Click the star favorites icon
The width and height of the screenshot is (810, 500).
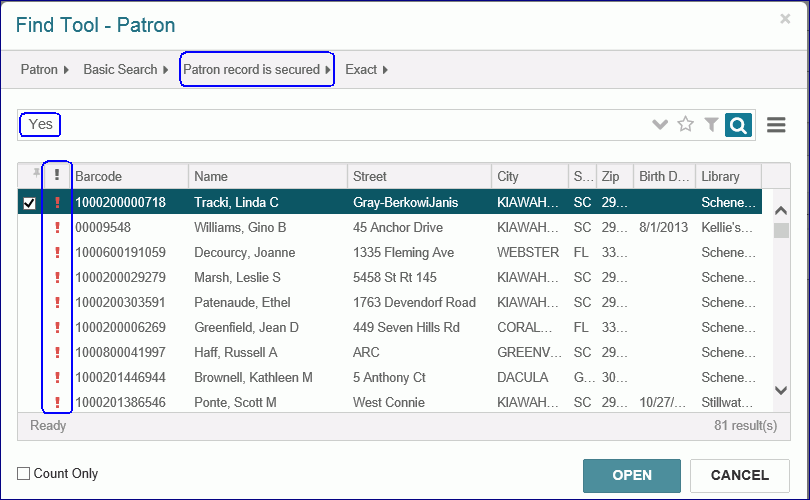click(686, 125)
